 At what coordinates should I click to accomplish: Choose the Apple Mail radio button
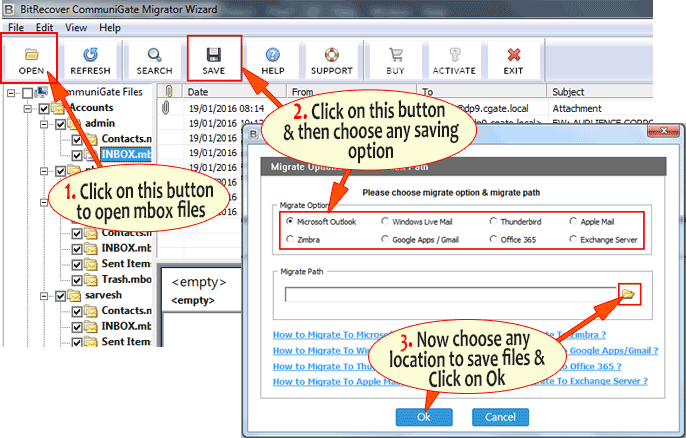(x=573, y=221)
